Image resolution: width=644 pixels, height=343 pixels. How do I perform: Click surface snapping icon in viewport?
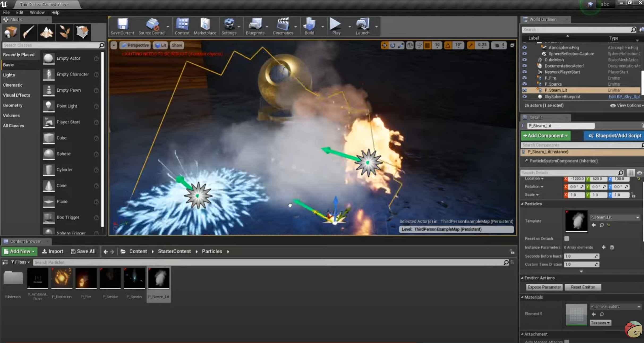(419, 45)
